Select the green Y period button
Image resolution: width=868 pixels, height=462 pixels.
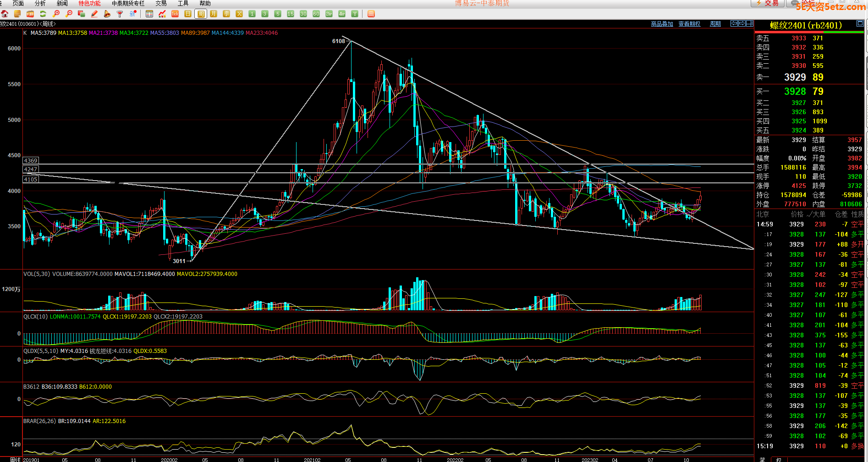[355, 14]
